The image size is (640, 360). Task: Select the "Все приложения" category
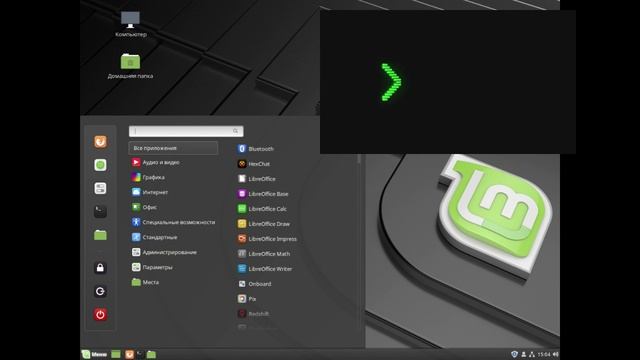(173, 148)
